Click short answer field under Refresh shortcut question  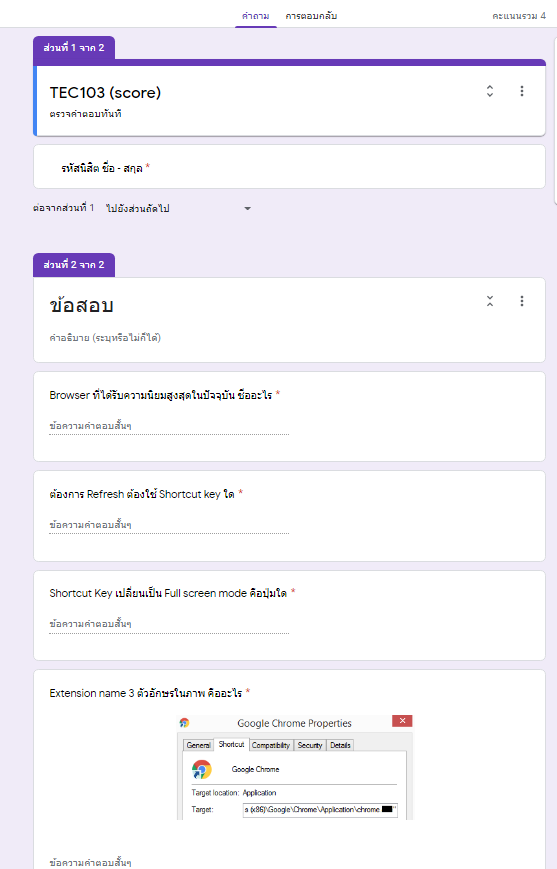coord(169,525)
